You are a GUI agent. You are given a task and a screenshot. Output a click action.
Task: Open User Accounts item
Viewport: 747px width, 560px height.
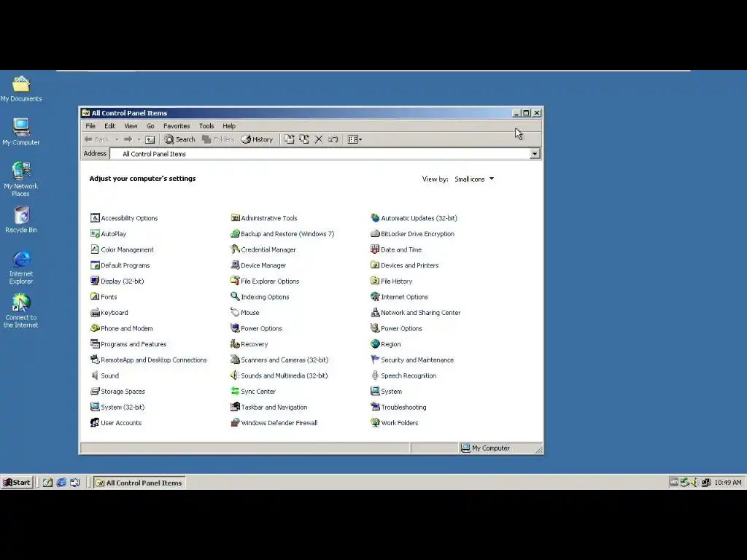click(116, 422)
